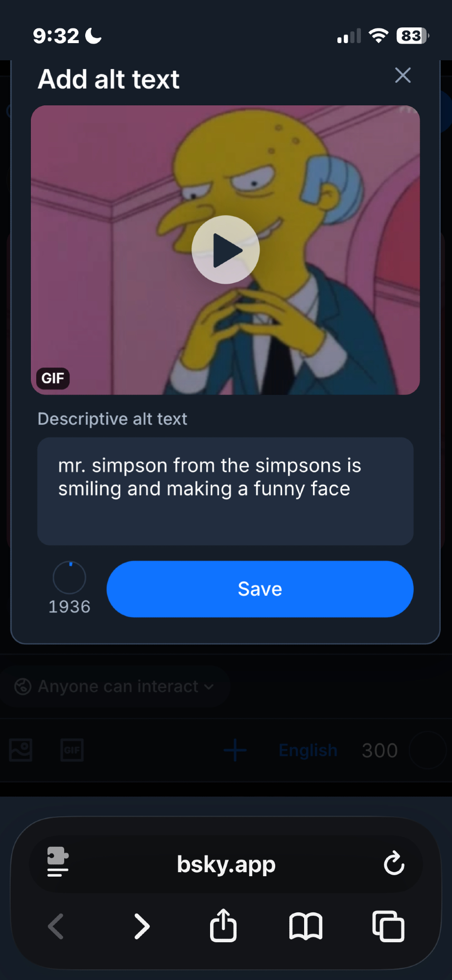This screenshot has width=452, height=980.
Task: Tap the add image icon in composer
Action: 21,750
